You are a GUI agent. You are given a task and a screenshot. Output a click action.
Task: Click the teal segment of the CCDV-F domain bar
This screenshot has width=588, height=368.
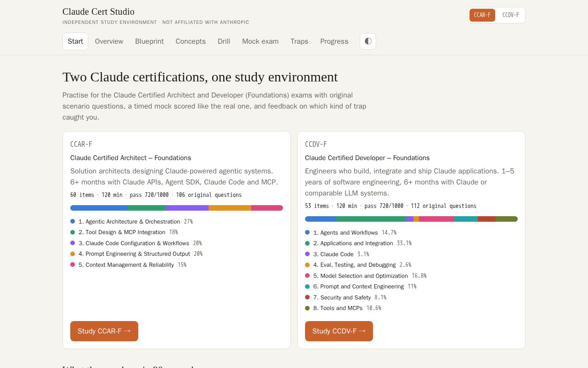(x=466, y=219)
